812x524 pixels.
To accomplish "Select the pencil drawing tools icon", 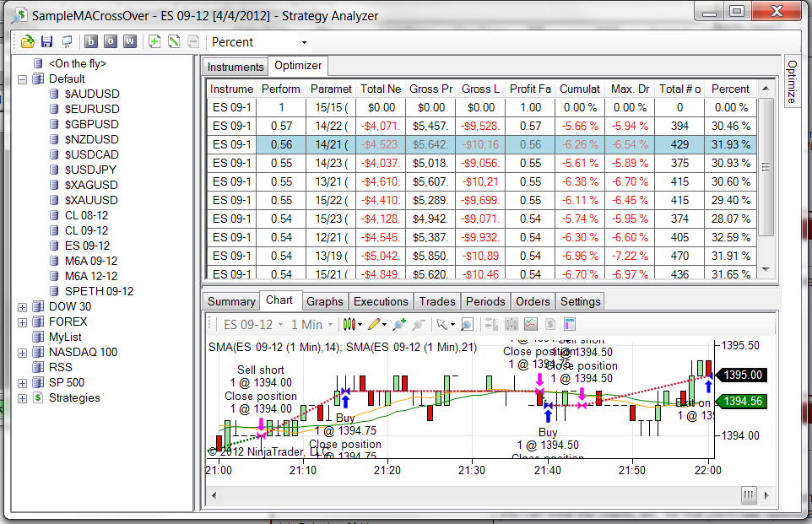I will coord(375,325).
